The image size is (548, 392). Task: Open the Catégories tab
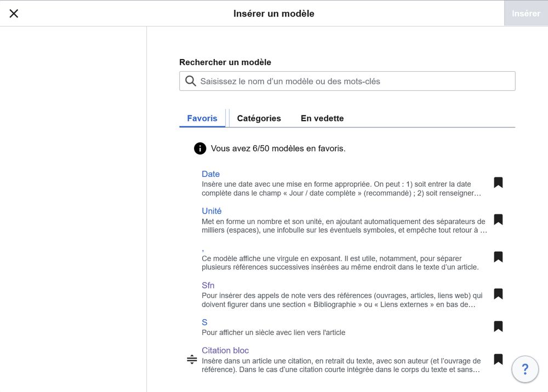click(259, 118)
